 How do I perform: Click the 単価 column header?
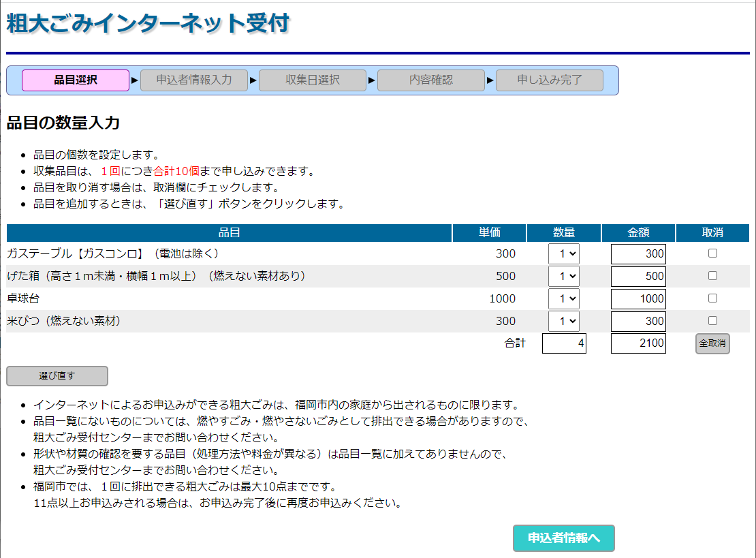(x=490, y=232)
